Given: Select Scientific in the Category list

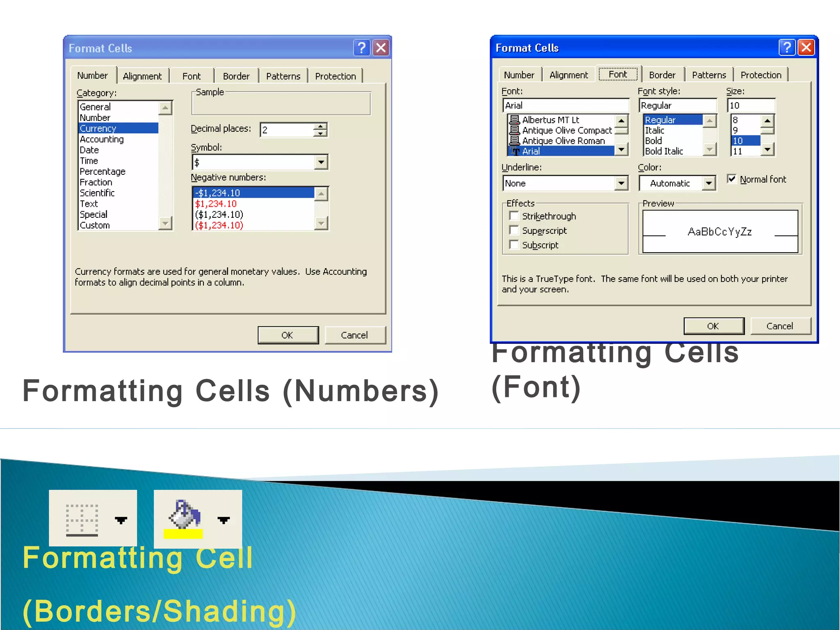Looking at the screenshot, I should (118, 193).
